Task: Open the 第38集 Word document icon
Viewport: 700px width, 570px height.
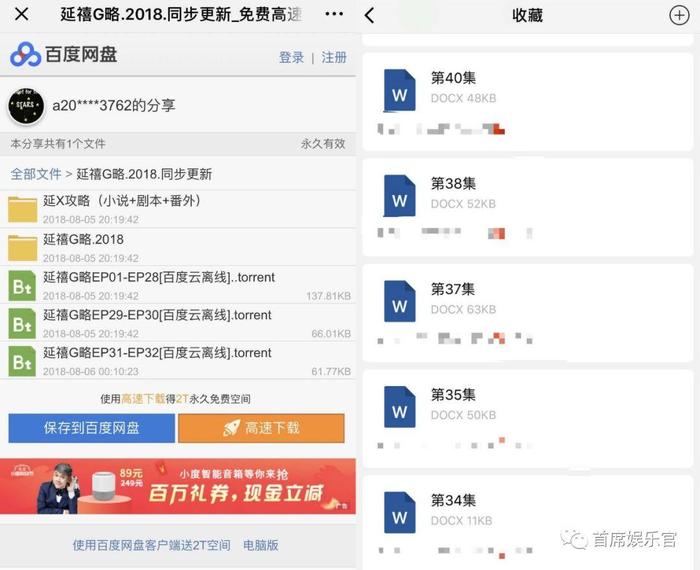Action: (x=399, y=196)
